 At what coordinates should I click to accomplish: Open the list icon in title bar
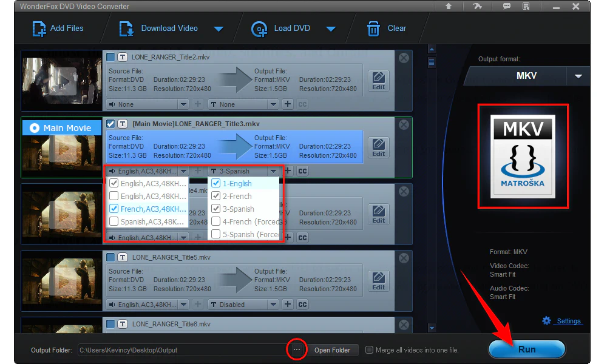[x=526, y=6]
